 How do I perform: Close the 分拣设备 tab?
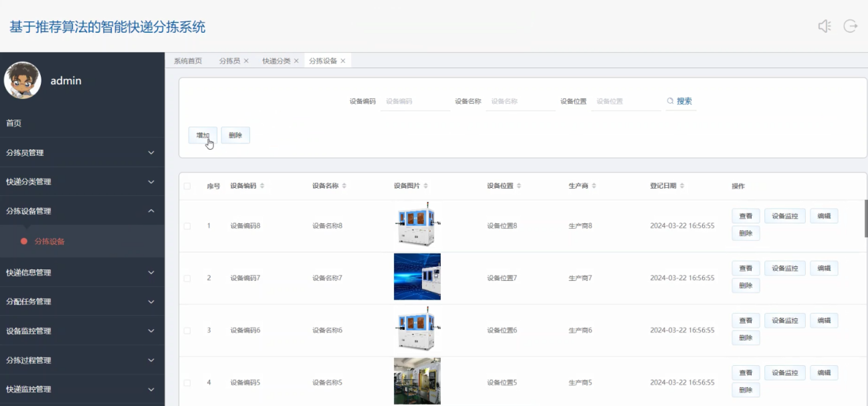point(343,61)
